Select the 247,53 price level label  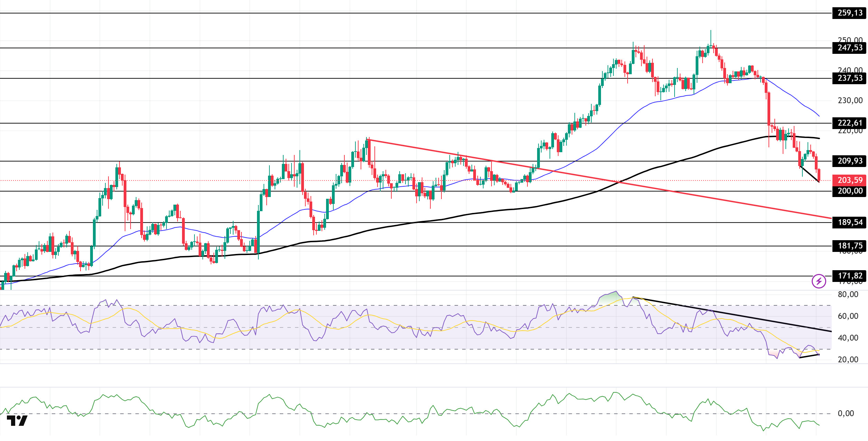point(850,48)
